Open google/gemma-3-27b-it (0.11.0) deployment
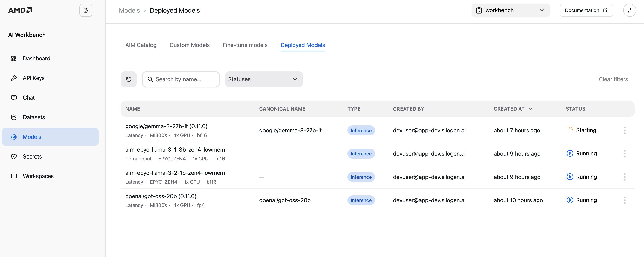The width and height of the screenshot is (644, 257). 166,126
